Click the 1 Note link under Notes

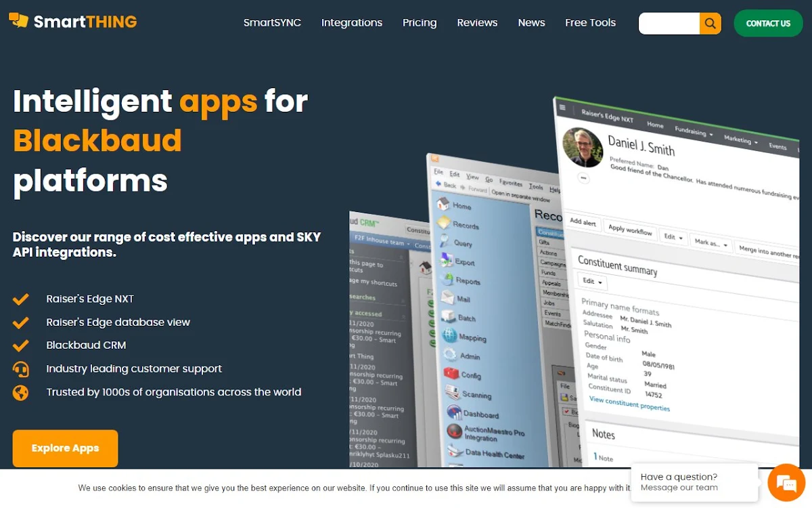click(603, 457)
